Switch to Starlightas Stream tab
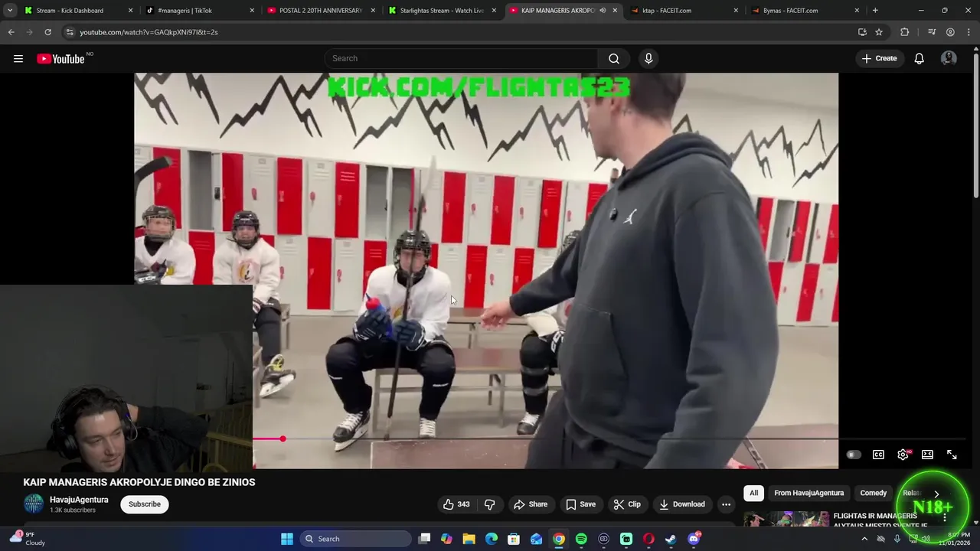 point(442,11)
